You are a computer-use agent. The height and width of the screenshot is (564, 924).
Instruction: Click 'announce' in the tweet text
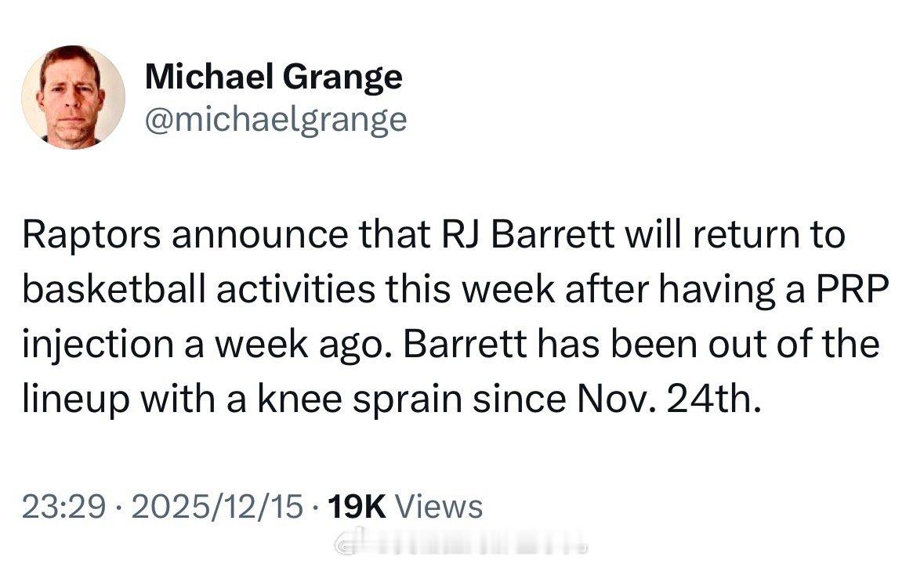pyautogui.click(x=259, y=235)
